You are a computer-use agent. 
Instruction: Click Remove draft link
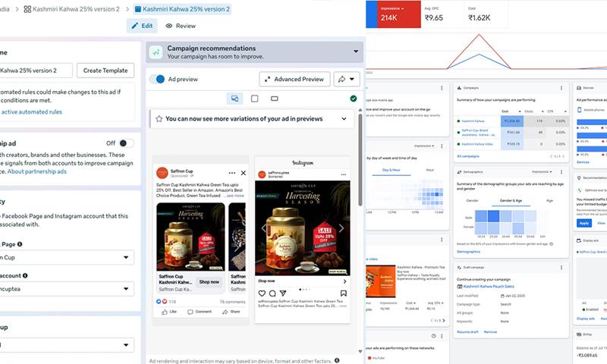coord(490,332)
